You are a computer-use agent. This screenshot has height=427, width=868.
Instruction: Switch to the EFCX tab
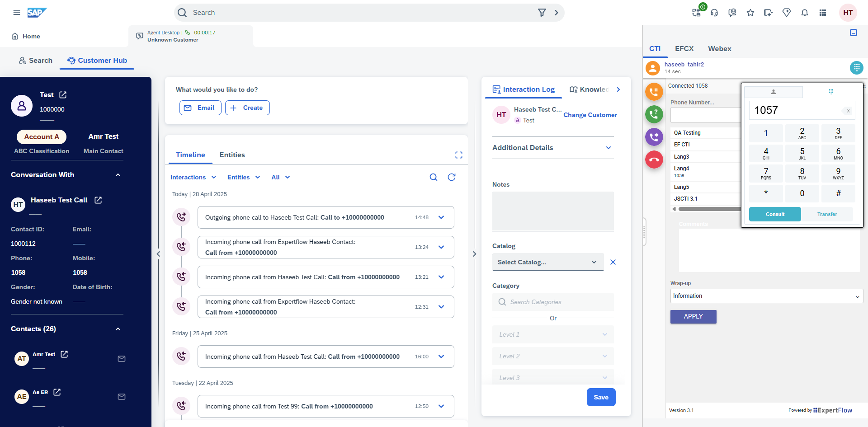pos(684,49)
